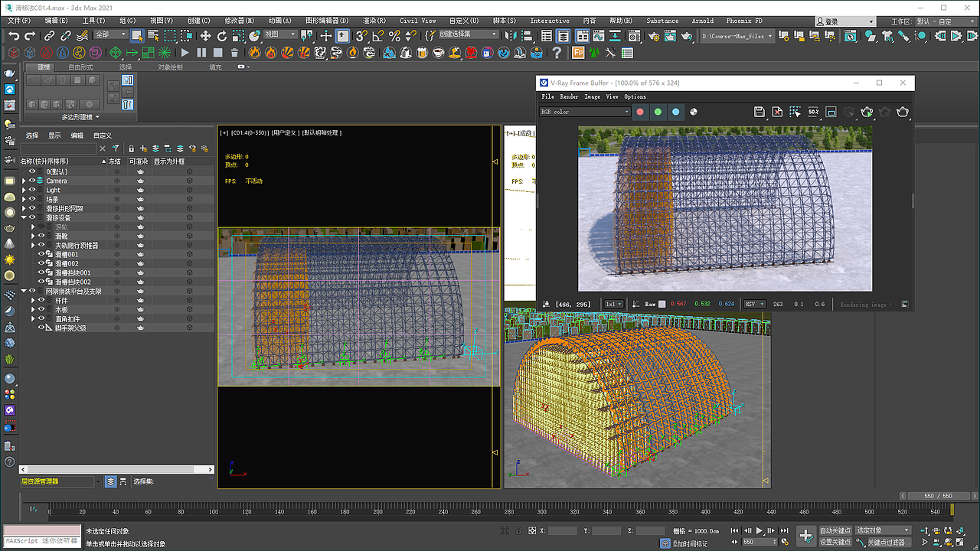Toggle the Angle Snap tool
The height and width of the screenshot is (551, 980).
tap(377, 36)
